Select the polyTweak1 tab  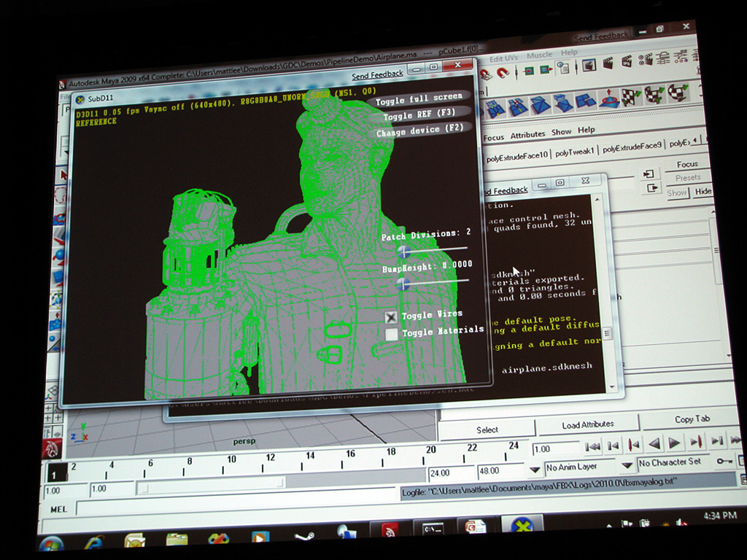point(575,152)
